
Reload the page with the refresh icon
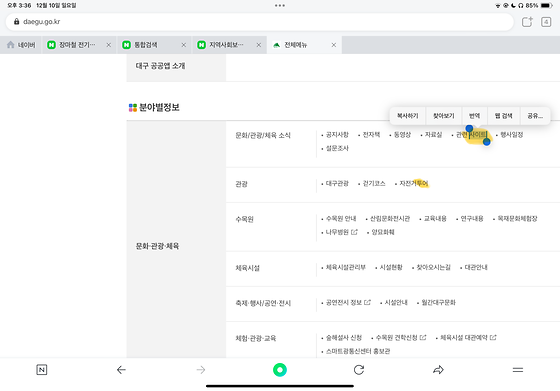(359, 370)
